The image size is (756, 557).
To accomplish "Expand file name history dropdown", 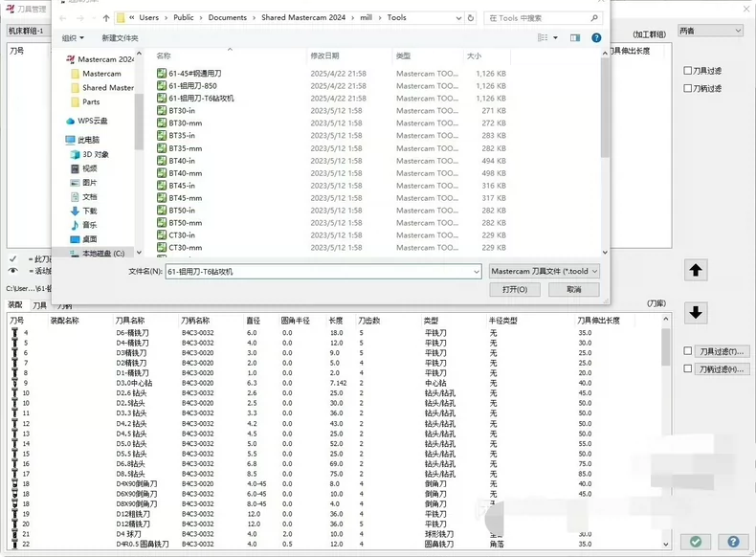I will click(477, 272).
